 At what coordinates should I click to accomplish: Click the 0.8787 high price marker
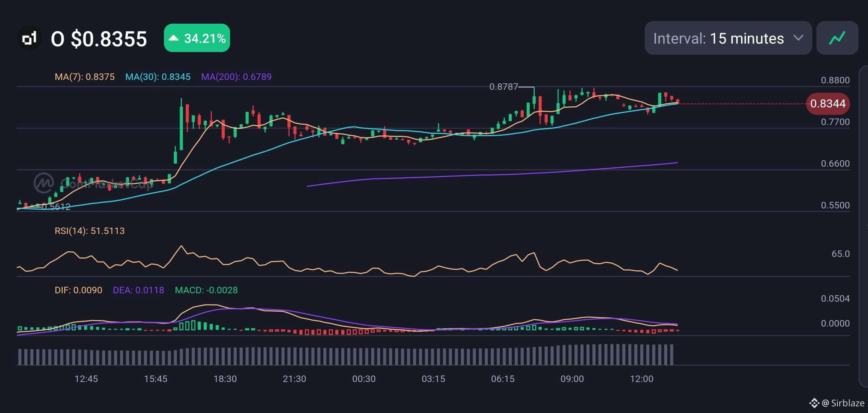click(x=503, y=87)
